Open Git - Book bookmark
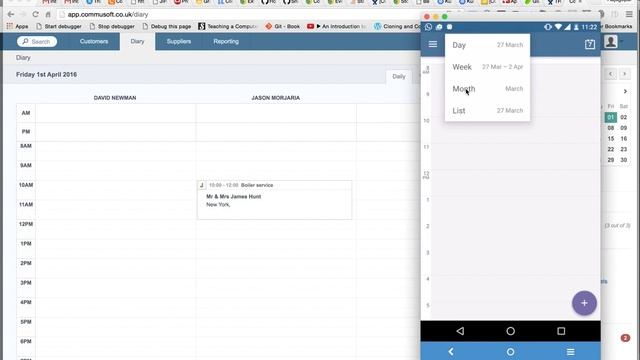 (x=282, y=26)
